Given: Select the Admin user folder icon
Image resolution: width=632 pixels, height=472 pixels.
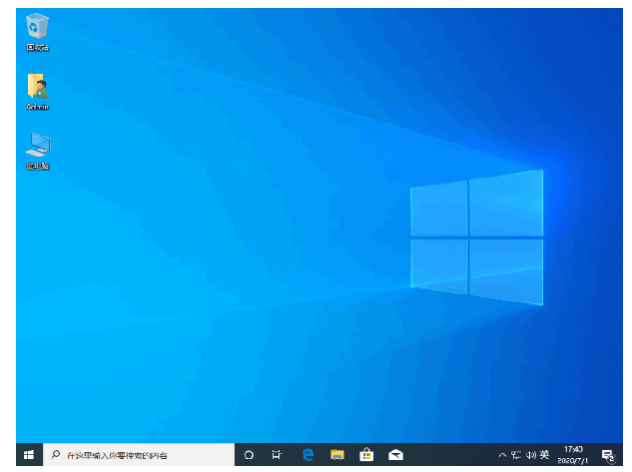Looking at the screenshot, I should point(38,88).
